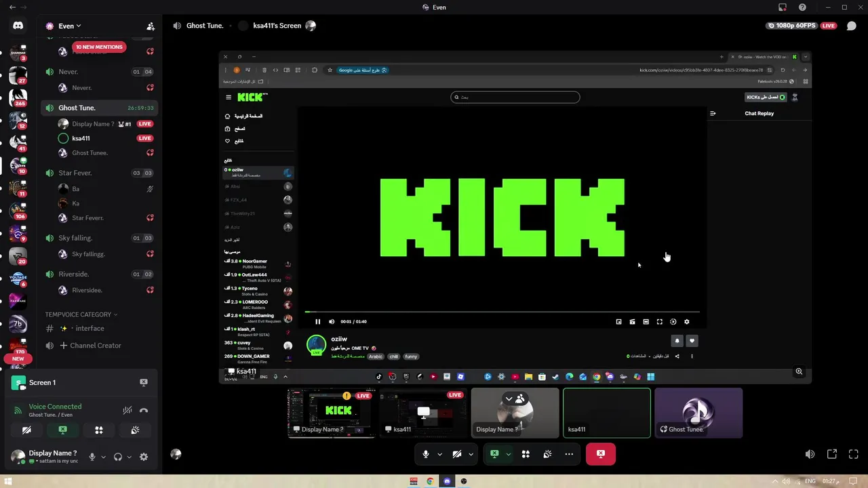This screenshot has width=868, height=488.
Task: Collapse the TEMPVOICE CATEGORY section
Action: [81, 314]
